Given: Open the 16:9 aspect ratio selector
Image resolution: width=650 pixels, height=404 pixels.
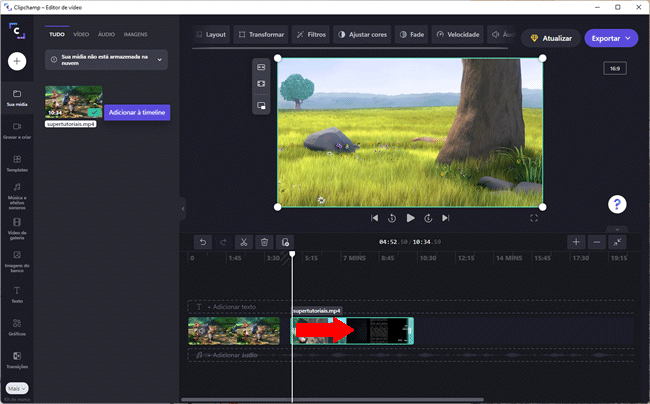Looking at the screenshot, I should [614, 69].
